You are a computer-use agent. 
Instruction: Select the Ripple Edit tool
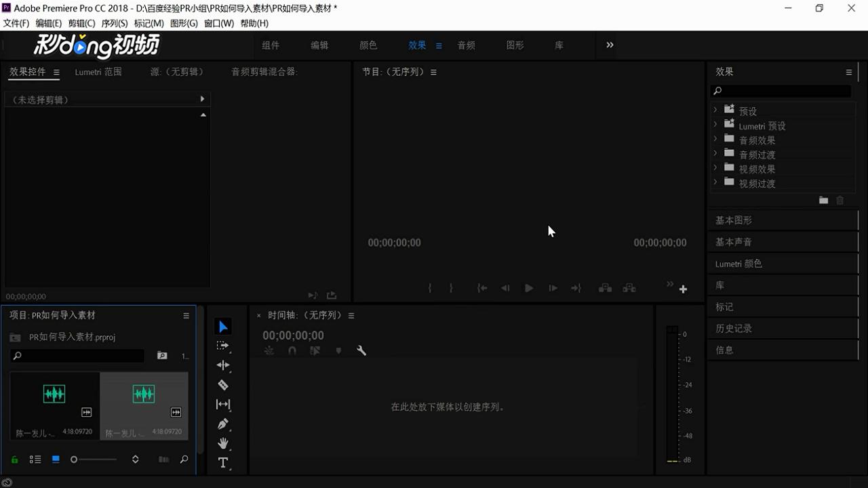coord(223,365)
